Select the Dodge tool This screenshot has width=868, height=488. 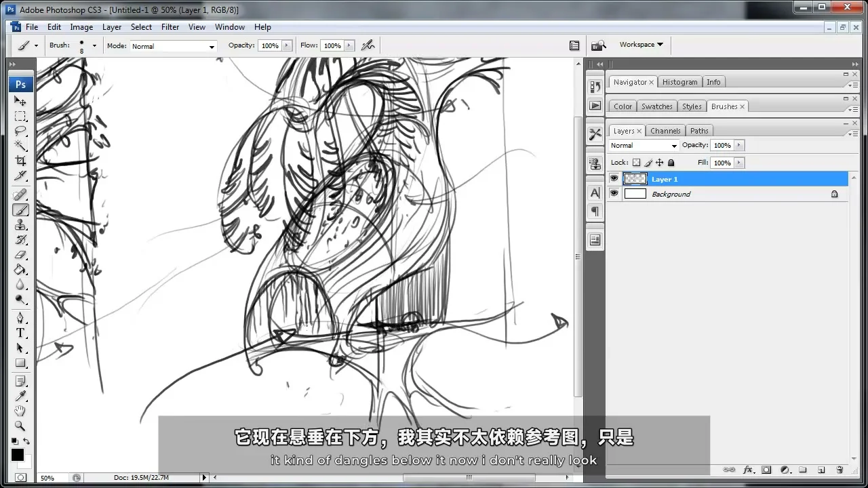point(20,300)
